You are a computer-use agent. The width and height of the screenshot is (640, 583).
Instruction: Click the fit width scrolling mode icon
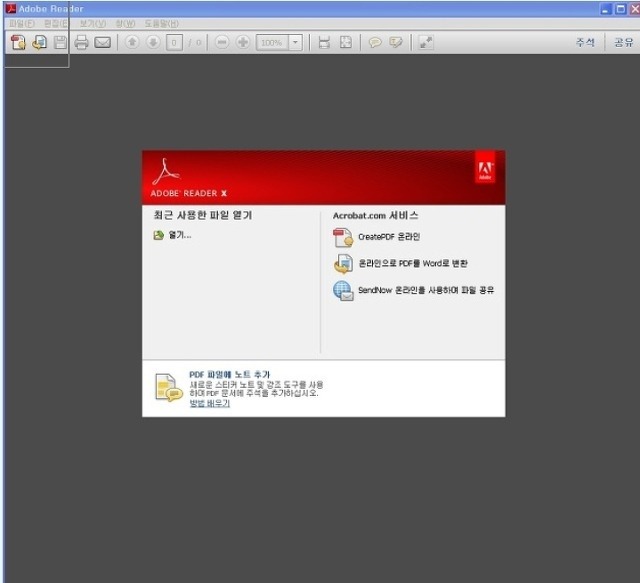point(324,42)
